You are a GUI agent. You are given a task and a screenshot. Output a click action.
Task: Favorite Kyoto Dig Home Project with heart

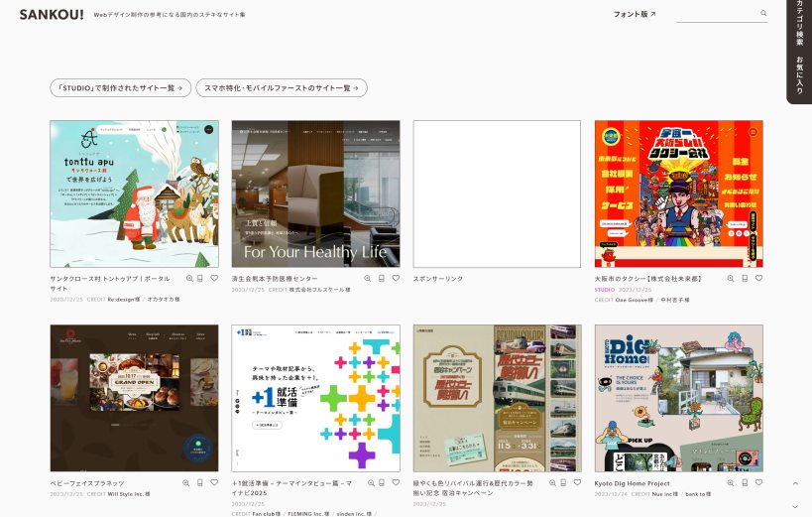pyautogui.click(x=758, y=483)
